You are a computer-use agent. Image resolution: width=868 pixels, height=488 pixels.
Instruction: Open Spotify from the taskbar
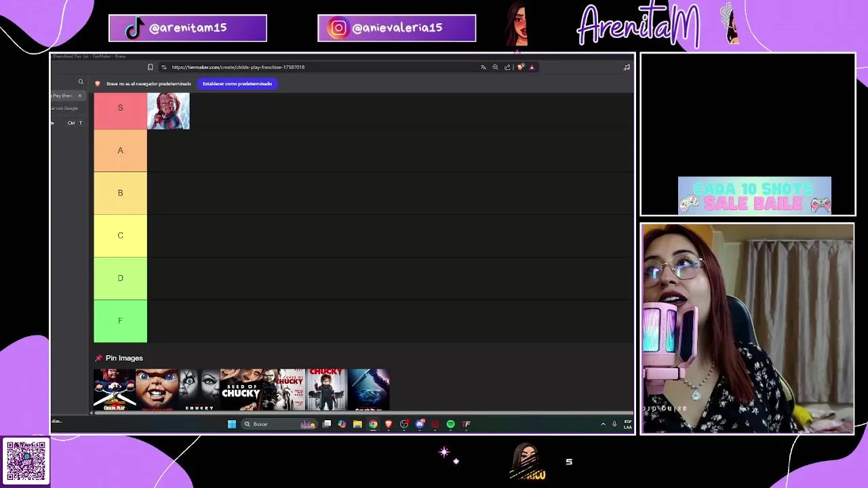click(x=450, y=424)
